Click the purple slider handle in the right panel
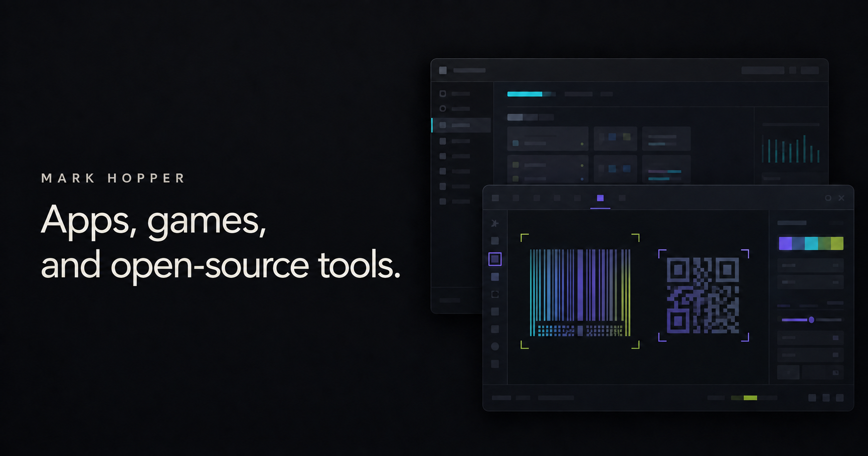Screen dimensions: 868x456 811,320
